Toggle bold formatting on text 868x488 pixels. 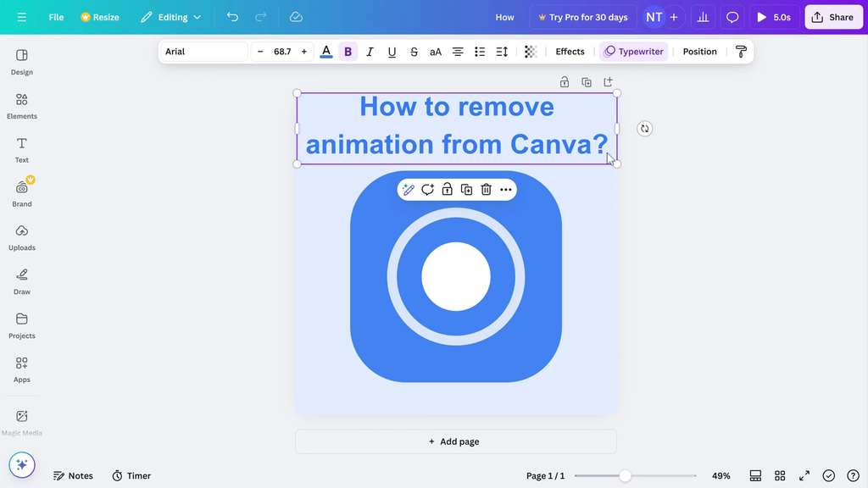[348, 52]
